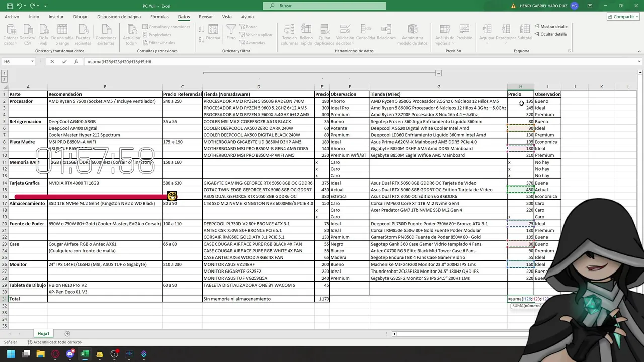Click Volver a aplicar filter

[256, 35]
